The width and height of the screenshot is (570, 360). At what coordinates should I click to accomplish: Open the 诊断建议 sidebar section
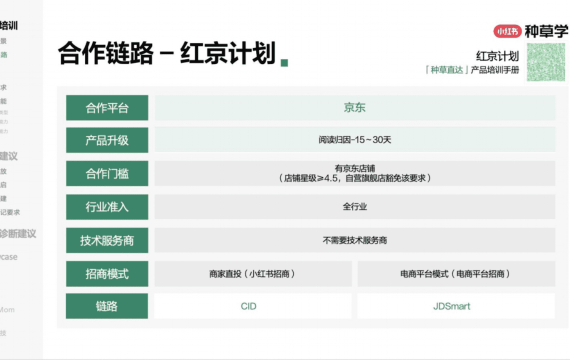pos(18,234)
